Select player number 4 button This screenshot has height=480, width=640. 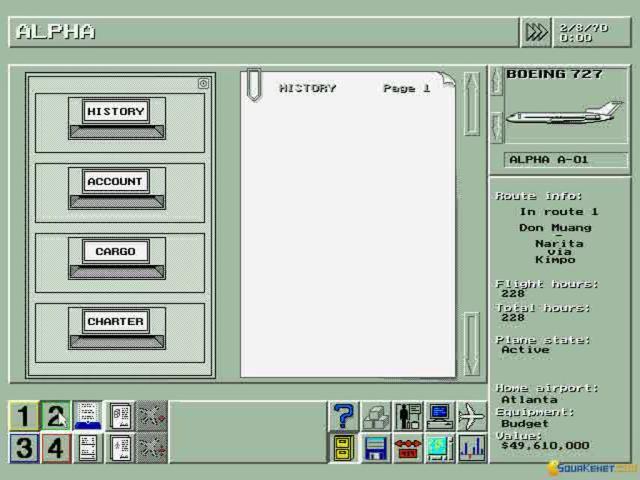point(56,448)
